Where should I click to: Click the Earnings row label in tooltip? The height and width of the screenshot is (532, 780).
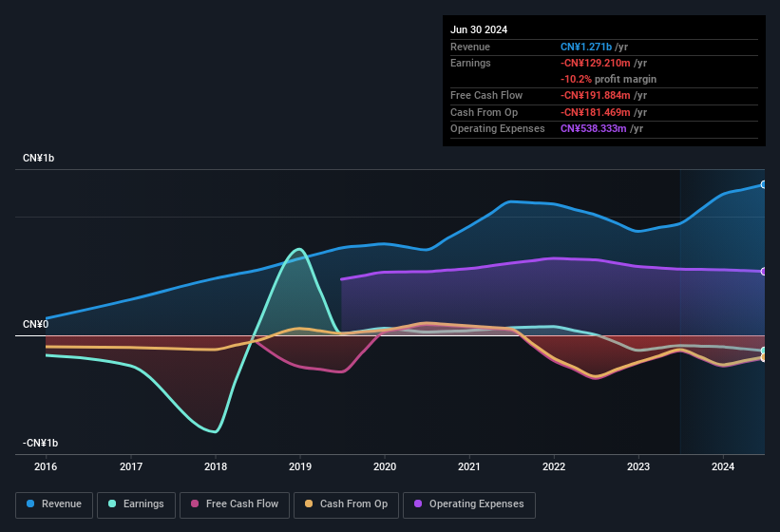point(470,63)
